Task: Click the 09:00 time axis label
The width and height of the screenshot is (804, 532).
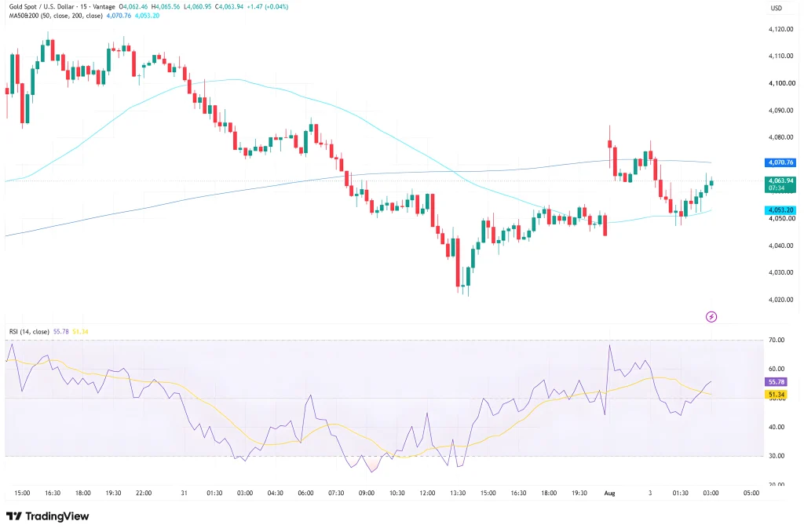Action: click(366, 493)
